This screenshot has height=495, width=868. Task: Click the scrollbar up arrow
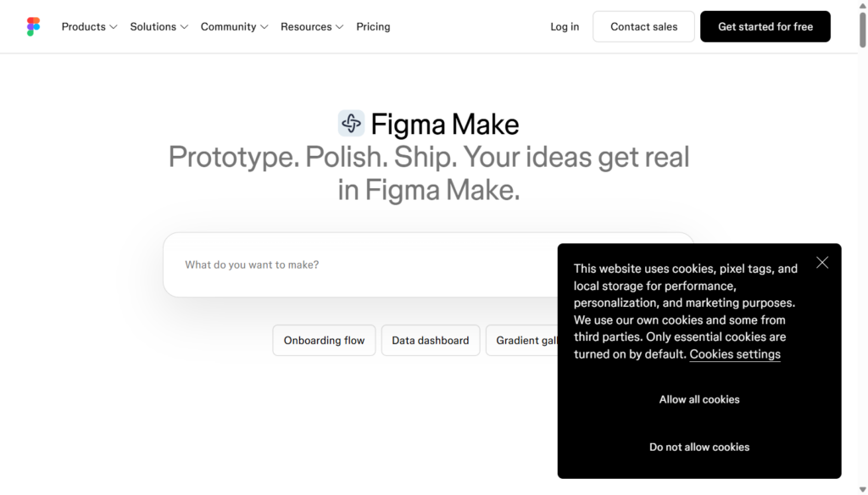click(862, 5)
